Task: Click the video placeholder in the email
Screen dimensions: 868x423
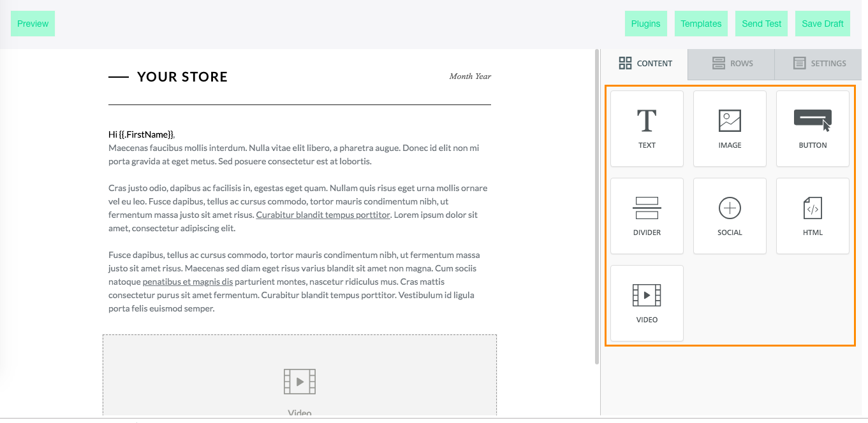Action: coord(300,376)
